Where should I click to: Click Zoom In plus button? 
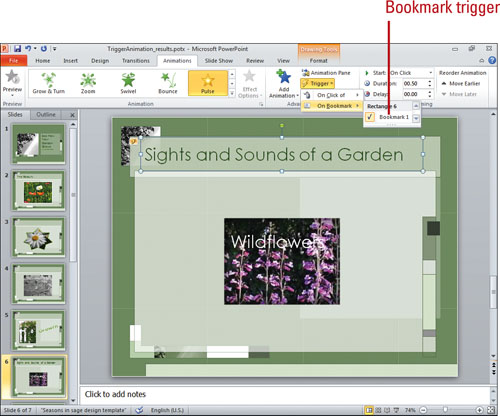479,410
